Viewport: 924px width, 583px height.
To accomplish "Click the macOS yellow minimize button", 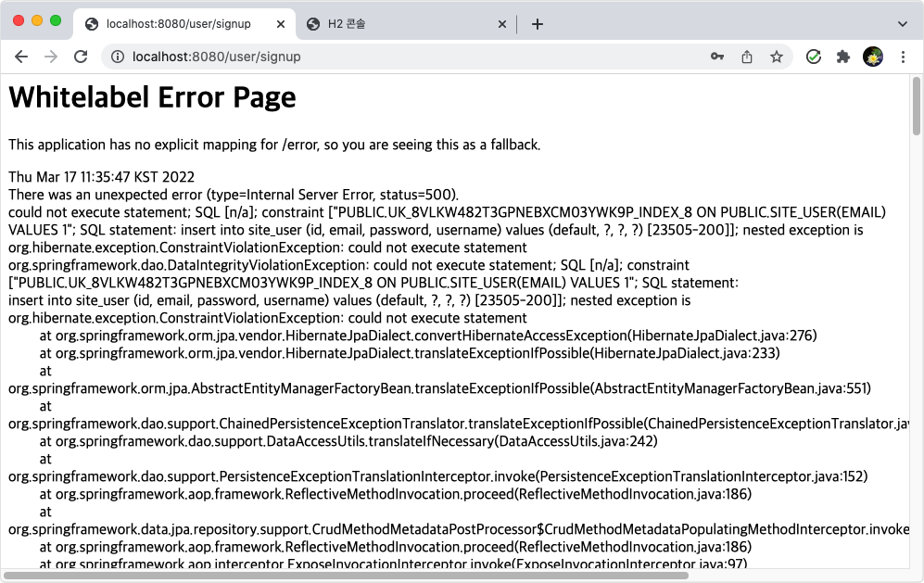I will [37, 20].
